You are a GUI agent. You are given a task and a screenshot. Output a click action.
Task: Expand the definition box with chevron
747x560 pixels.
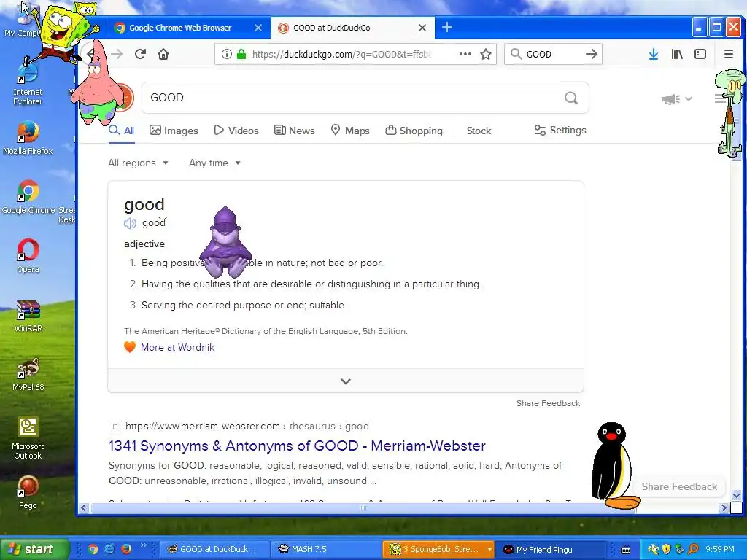point(346,381)
